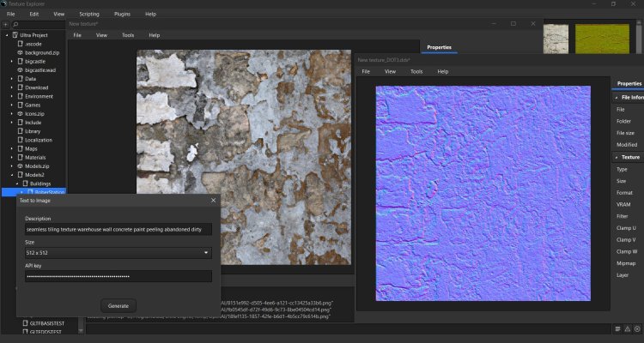Click the background.zip package icon
644x343 pixels.
(x=20, y=52)
